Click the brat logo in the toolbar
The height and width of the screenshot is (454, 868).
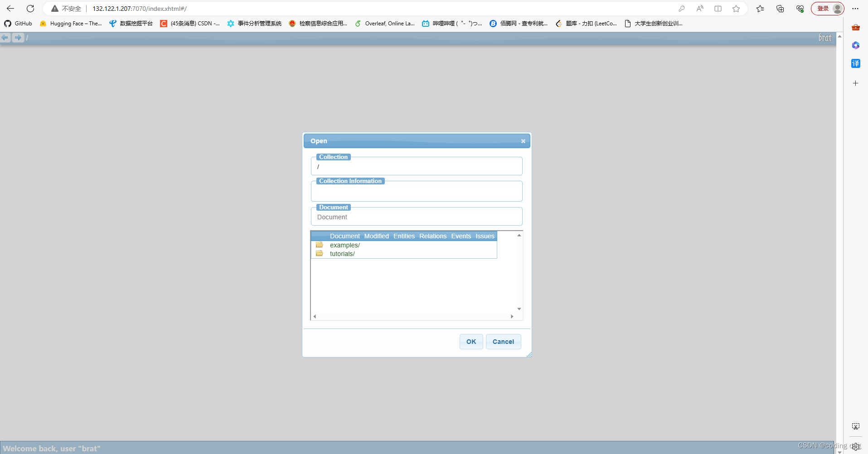coord(824,38)
